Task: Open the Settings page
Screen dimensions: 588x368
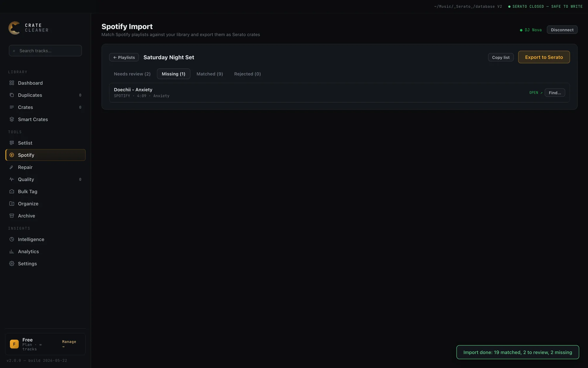Action: click(x=46, y=263)
